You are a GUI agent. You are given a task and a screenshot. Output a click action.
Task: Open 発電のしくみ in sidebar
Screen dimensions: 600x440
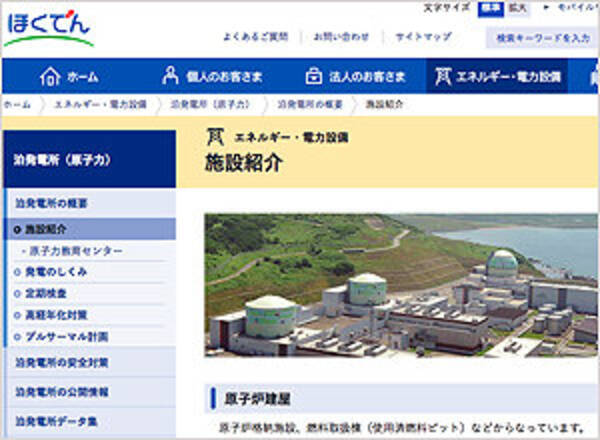(56, 272)
